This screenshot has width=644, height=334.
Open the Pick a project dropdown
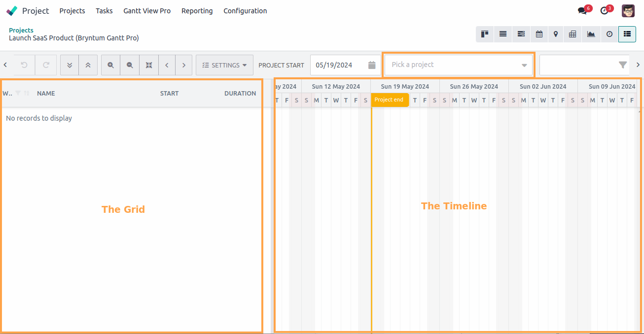(458, 65)
